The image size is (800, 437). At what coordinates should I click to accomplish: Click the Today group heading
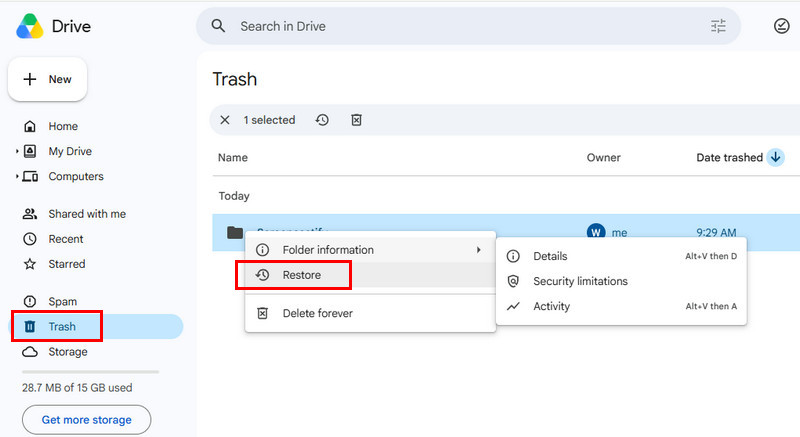pyautogui.click(x=234, y=196)
